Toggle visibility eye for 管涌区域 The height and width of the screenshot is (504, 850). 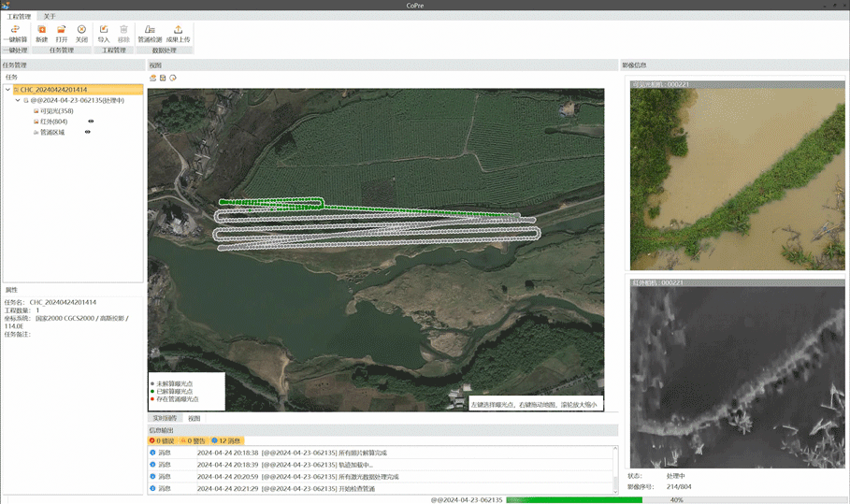pos(88,132)
